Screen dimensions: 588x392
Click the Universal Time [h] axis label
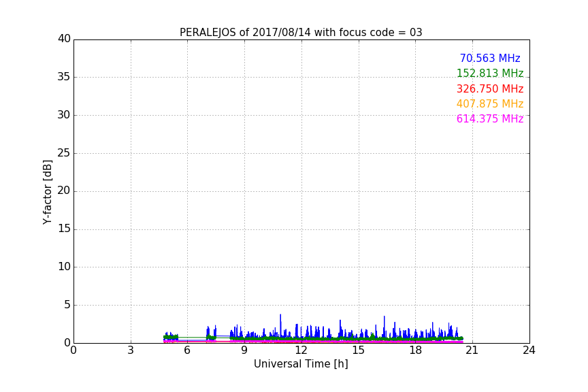(x=301, y=363)
